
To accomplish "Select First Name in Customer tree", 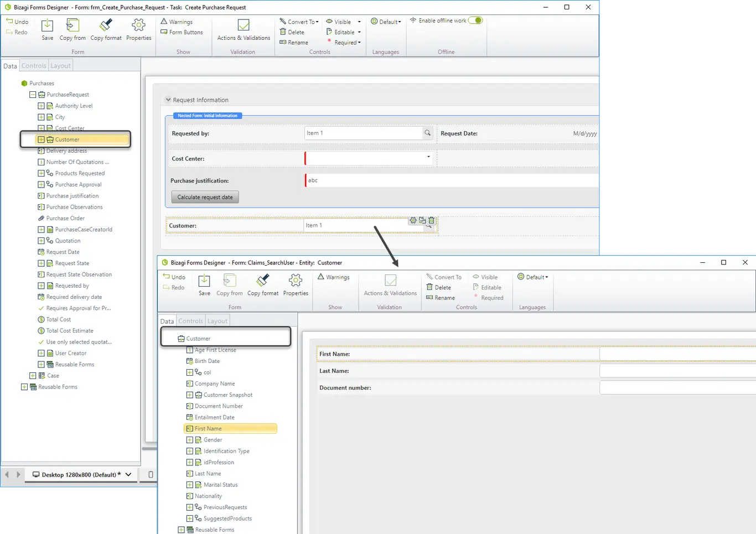I will coord(230,428).
